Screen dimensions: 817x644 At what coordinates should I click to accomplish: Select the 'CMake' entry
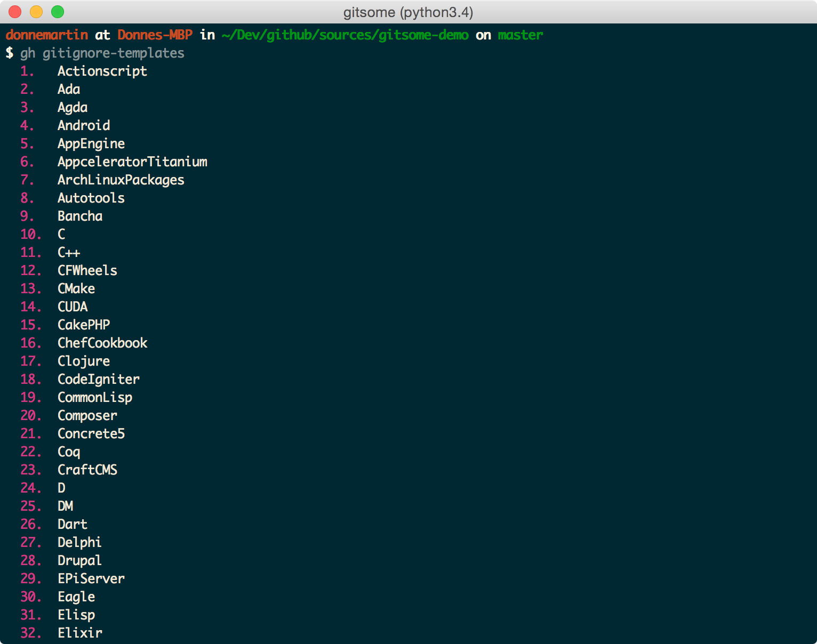76,289
